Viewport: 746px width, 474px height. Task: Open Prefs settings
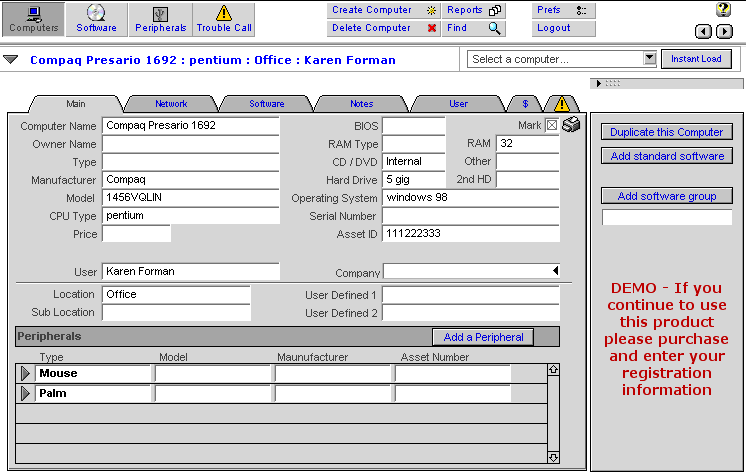(x=563, y=10)
